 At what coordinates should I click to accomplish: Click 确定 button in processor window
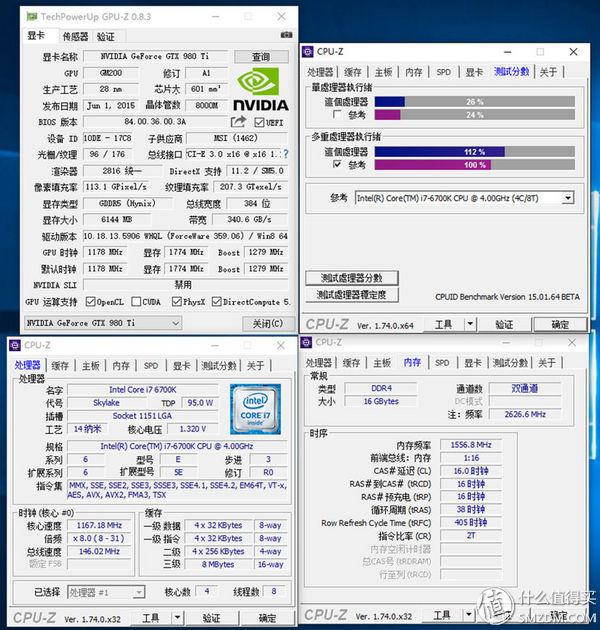267,618
